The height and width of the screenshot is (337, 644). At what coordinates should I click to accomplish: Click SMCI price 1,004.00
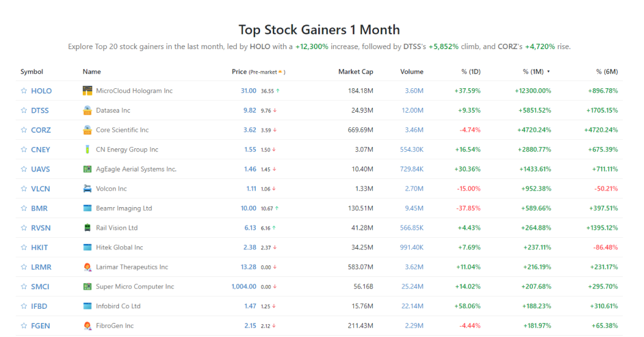point(243,287)
